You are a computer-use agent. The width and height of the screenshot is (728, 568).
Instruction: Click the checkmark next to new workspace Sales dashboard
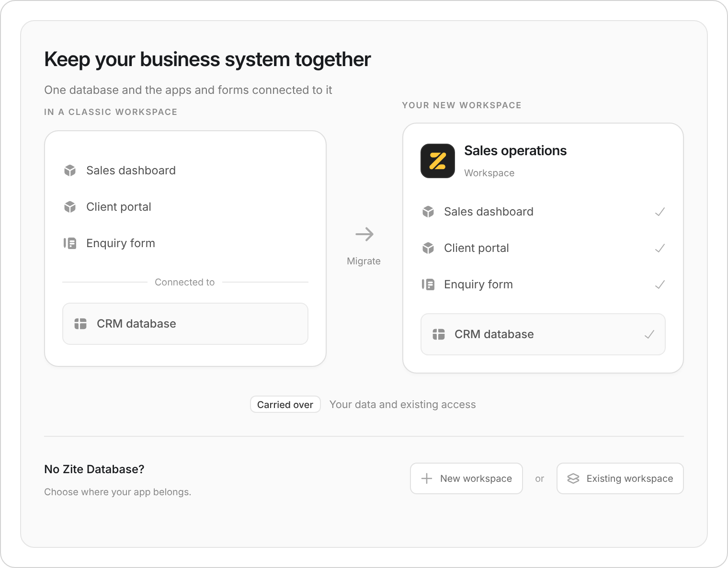(x=660, y=212)
